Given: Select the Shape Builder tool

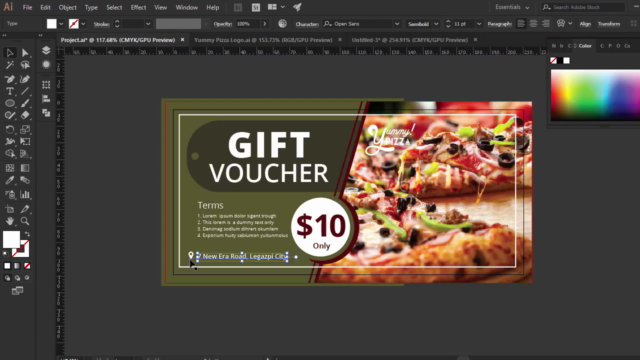Looking at the screenshot, I should click(x=10, y=154).
